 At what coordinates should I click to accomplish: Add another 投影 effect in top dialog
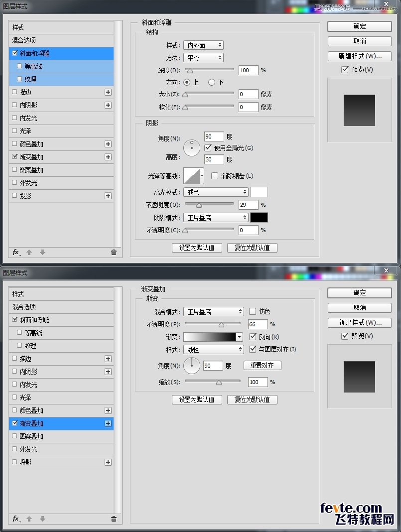point(108,196)
